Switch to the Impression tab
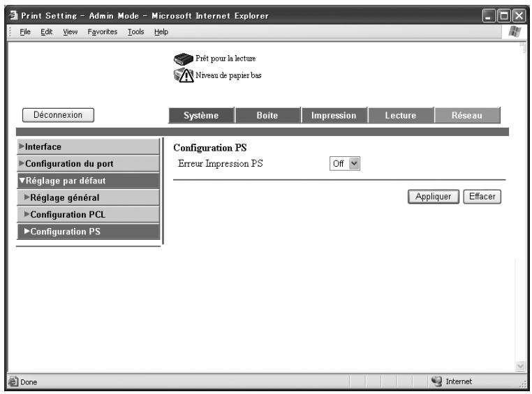This screenshot has height=394, width=532. coord(334,116)
